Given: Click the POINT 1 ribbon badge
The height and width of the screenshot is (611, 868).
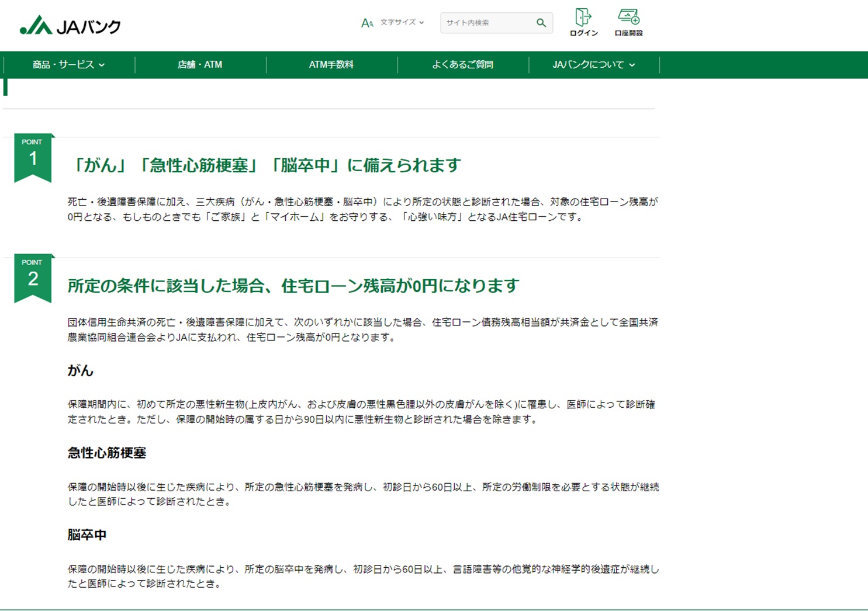Looking at the screenshot, I should click(33, 158).
